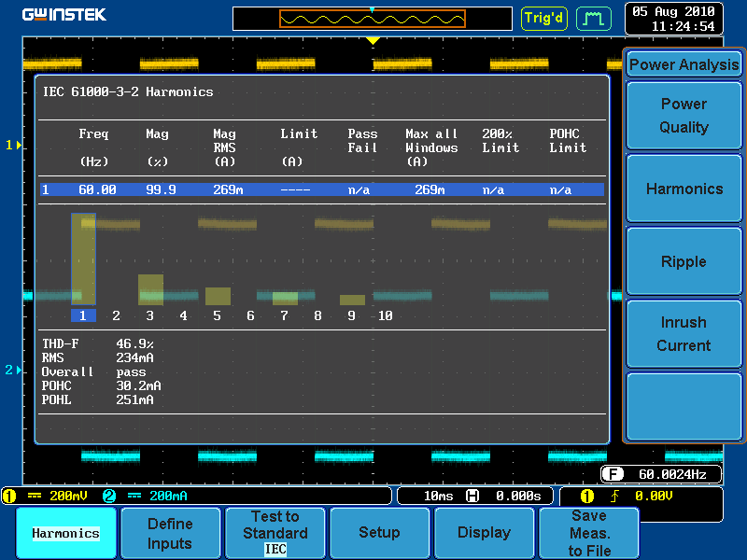Click the channel 1 ground marker
Screen dimensions: 747x560
[13, 145]
